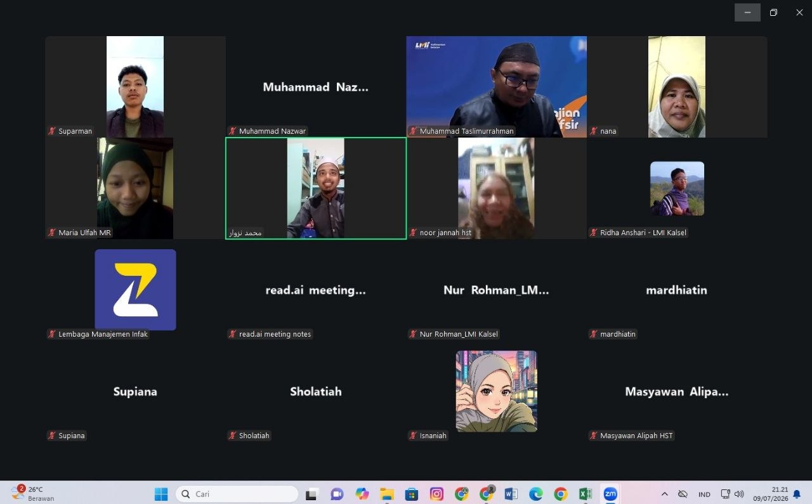
Task: Open the weather widget showing 26°C
Action: 33,494
